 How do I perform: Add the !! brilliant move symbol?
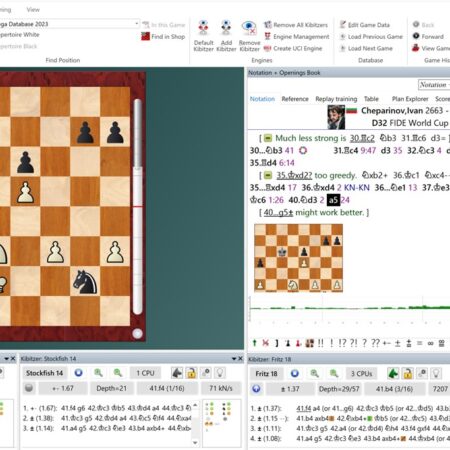pos(321,343)
